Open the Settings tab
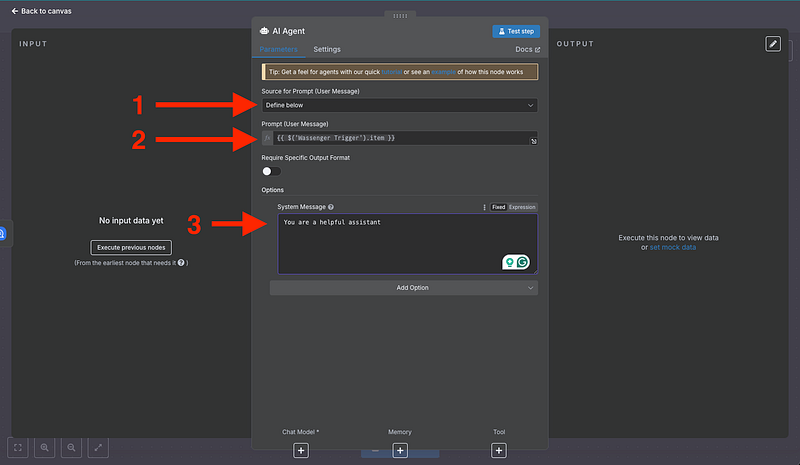 point(327,49)
